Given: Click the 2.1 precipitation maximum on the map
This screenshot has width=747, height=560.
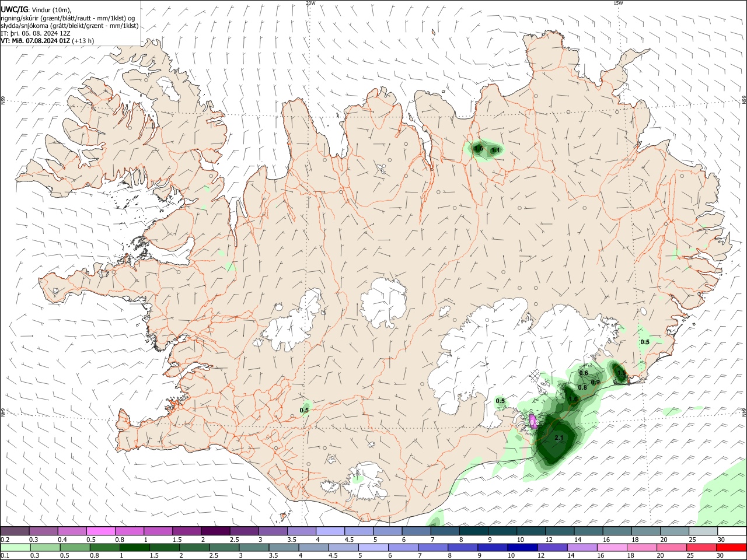Looking at the screenshot, I should pos(558,437).
